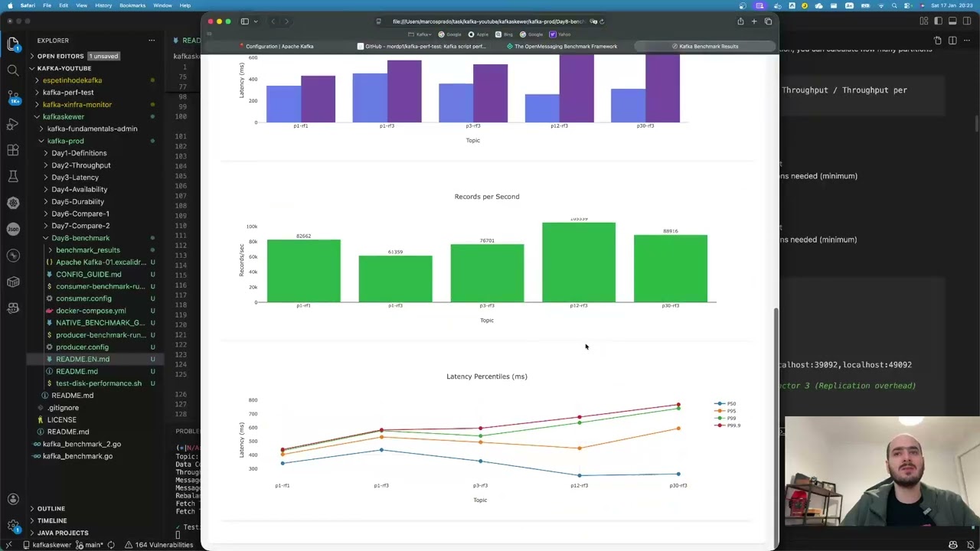Go back in Safari history

point(273,21)
